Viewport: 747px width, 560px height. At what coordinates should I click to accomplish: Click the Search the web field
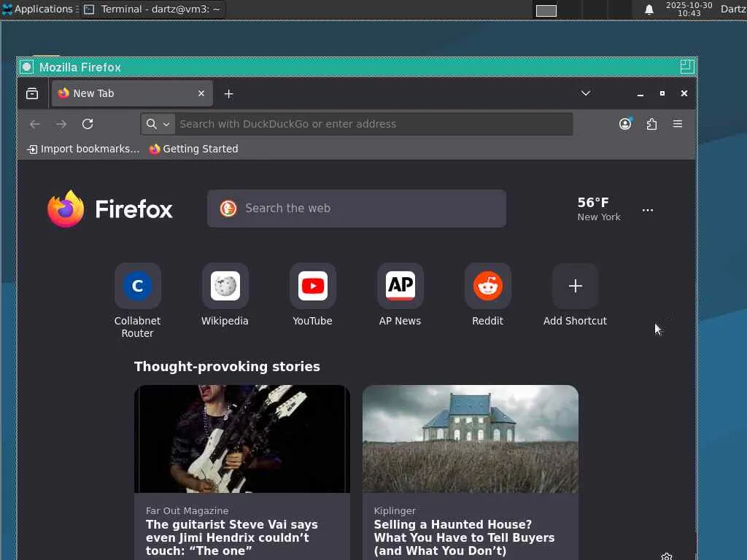click(x=356, y=209)
